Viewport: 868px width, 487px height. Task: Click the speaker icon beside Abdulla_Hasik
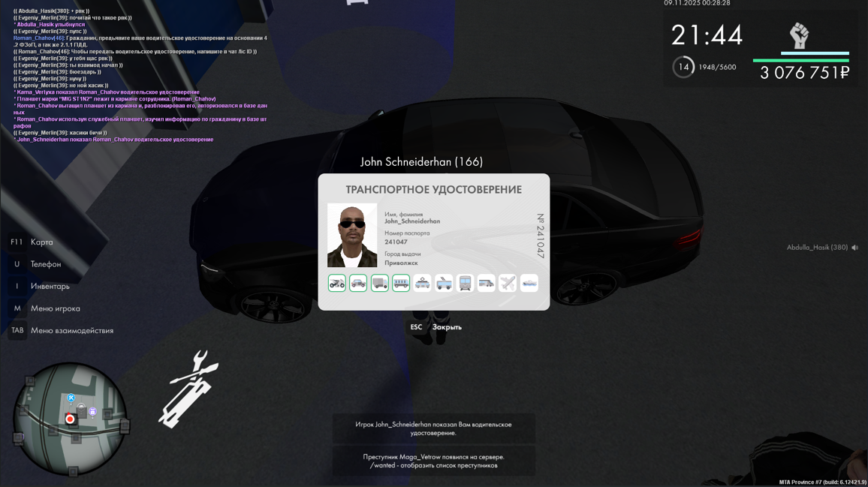pos(855,248)
